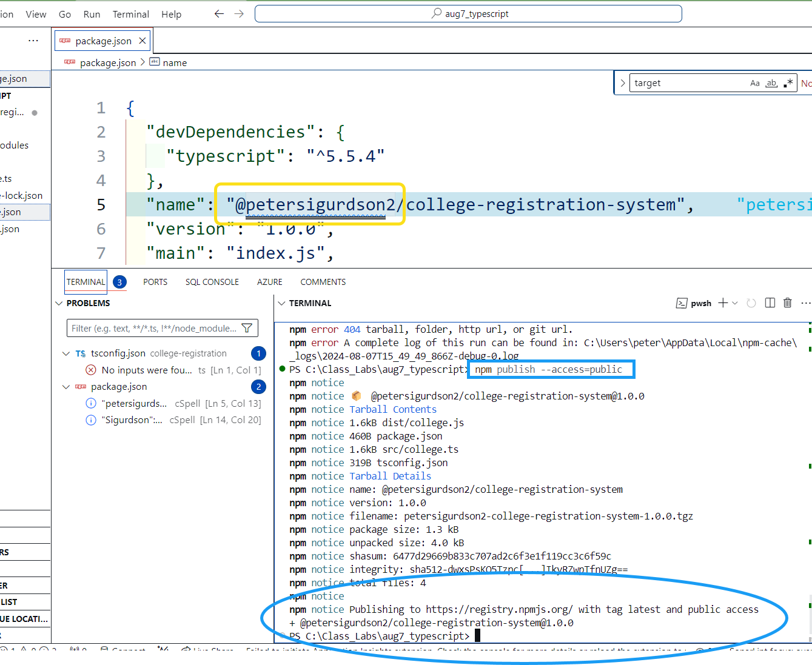Click the 'Tarball Details' notice line
Image resolution: width=812 pixels, height=665 pixels.
click(x=391, y=476)
